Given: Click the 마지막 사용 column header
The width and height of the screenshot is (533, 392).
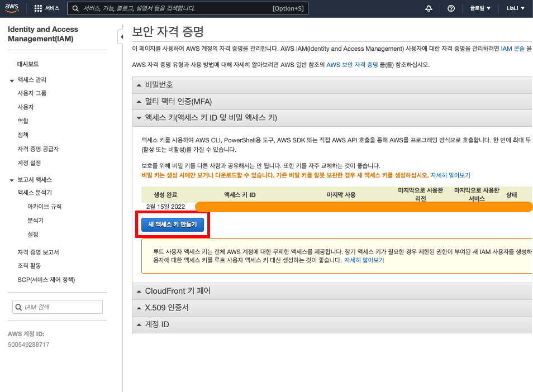Looking at the screenshot, I should point(341,195).
